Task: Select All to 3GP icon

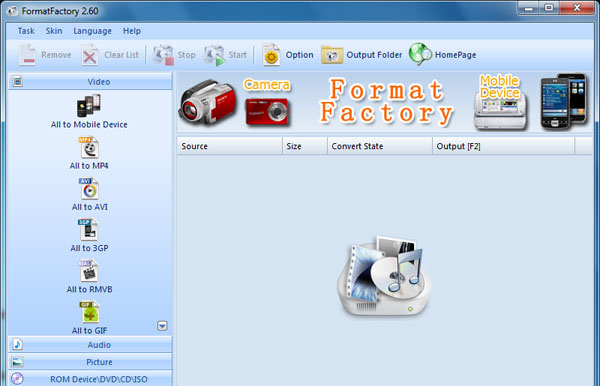Action: (88, 230)
